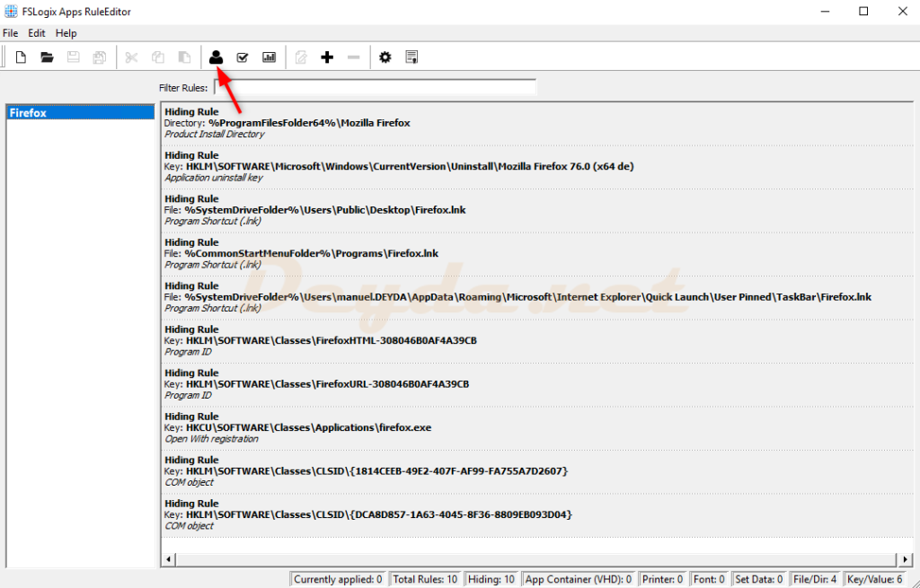Click the licensing report icon

(411, 57)
